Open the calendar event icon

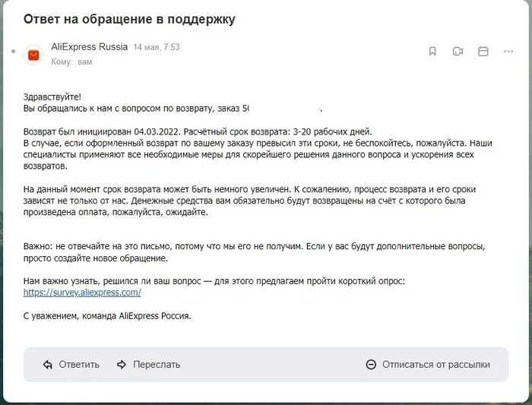483,51
